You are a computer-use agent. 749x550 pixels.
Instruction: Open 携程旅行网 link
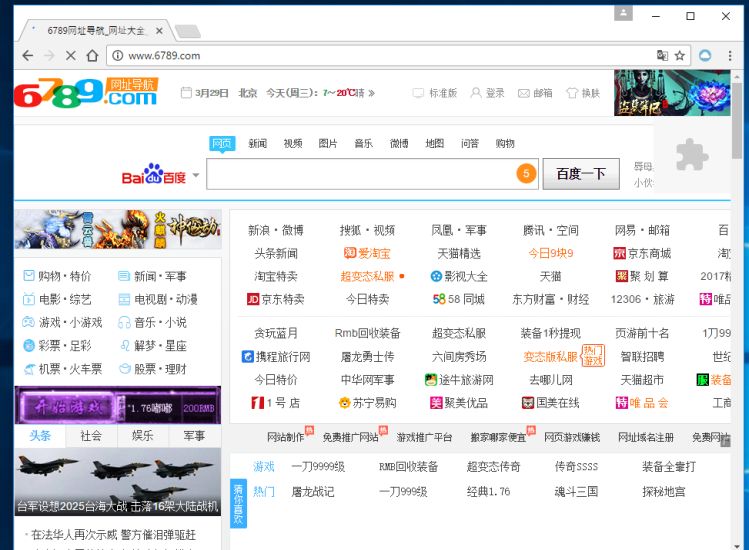276,357
